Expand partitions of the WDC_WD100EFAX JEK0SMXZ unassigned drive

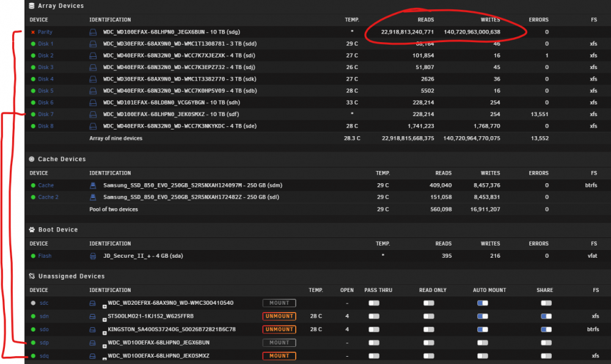tap(104, 359)
